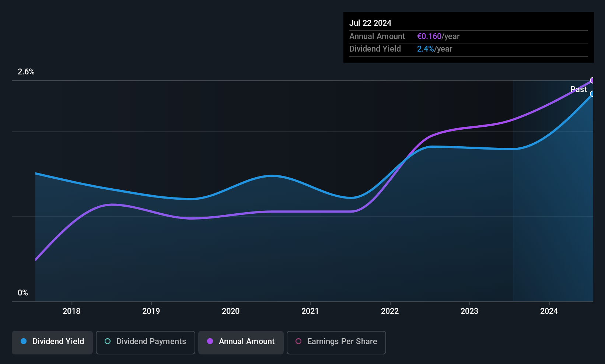The width and height of the screenshot is (605, 364).
Task: Click the 2.6% y-axis label
Action: (x=26, y=72)
